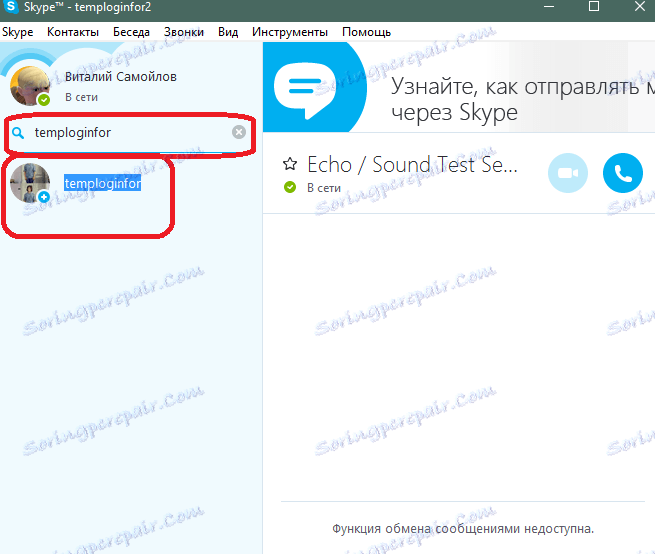Image resolution: width=655 pixels, height=554 pixels.
Task: Select the temploginfor search result name
Action: (x=102, y=183)
